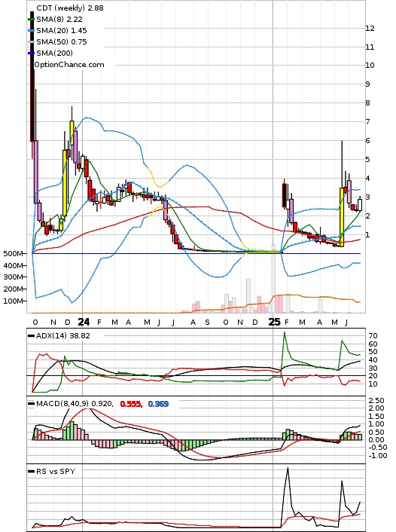Click the SMA(8) green legend marker
The image size is (396, 532).
click(x=31, y=20)
